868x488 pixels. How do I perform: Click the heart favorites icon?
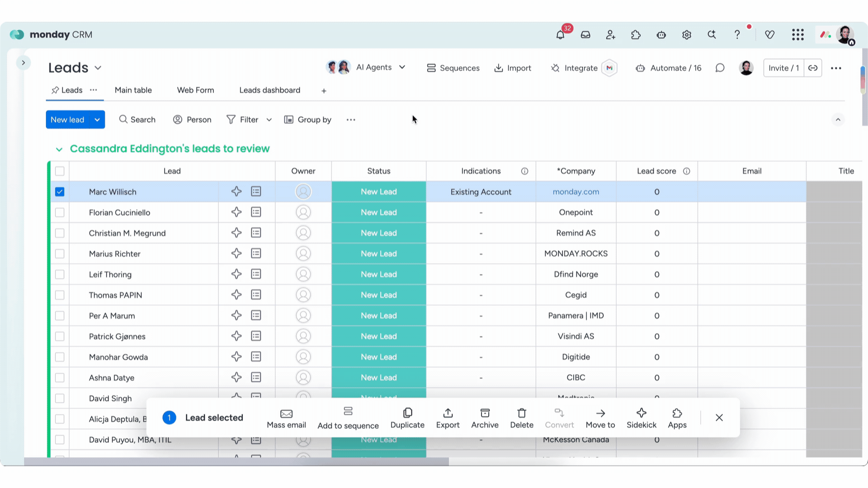click(770, 35)
